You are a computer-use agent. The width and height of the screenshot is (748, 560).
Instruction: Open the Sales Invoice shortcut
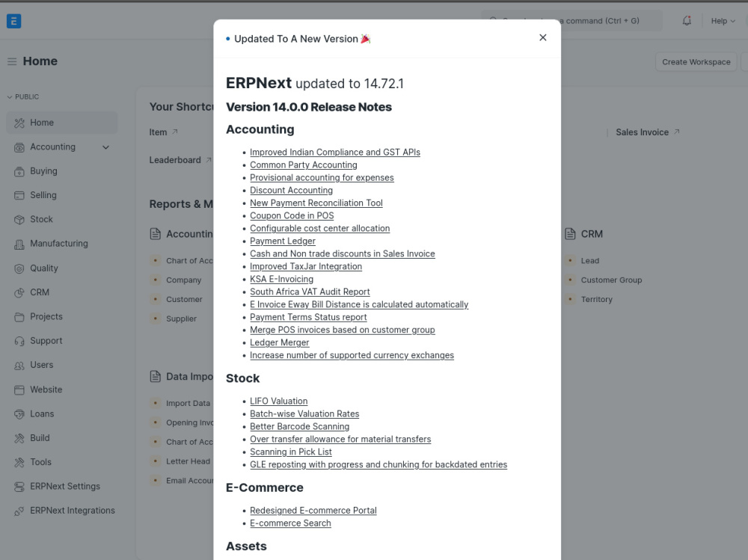[x=642, y=132]
